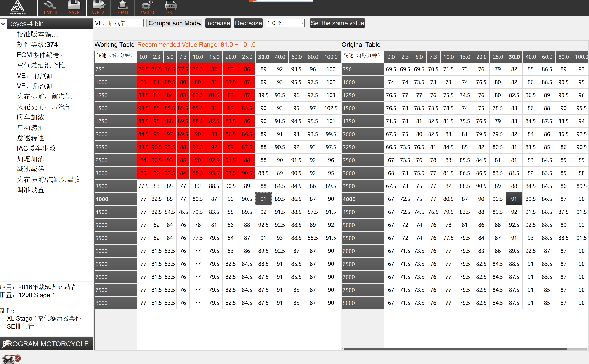589x364 pixels.
Task: Click the Increase button
Action: (218, 23)
